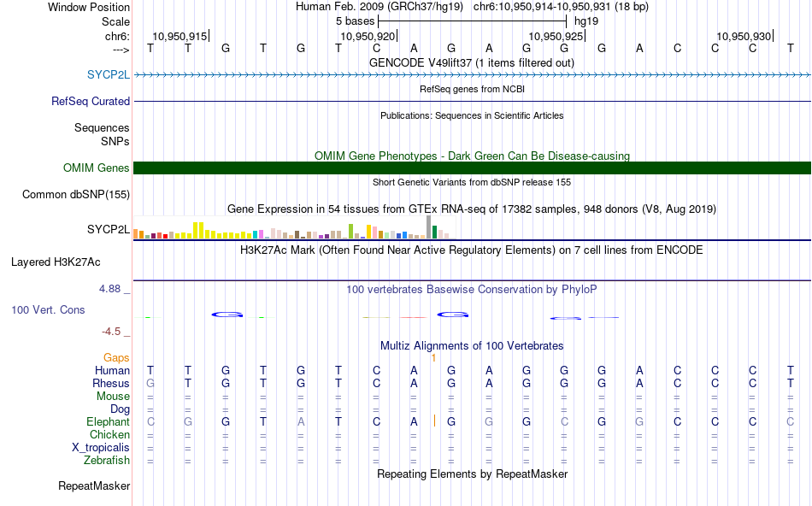
Task: Select the dark green OMIM Genes bar
Action: point(472,168)
